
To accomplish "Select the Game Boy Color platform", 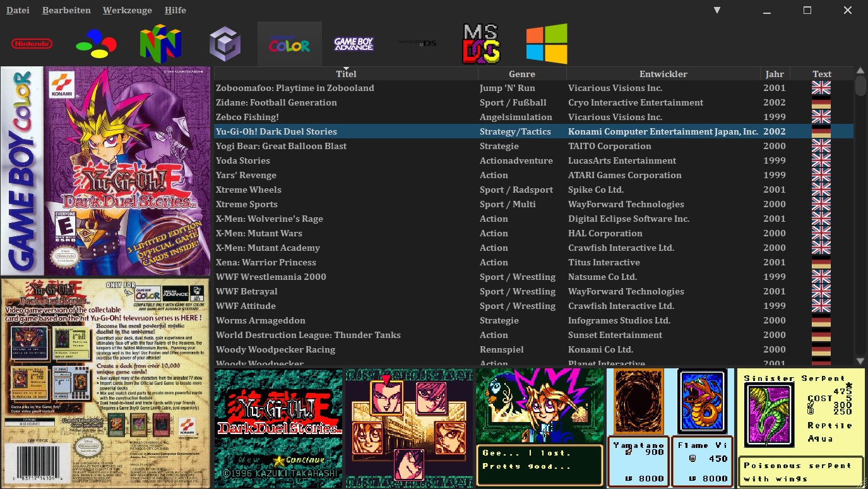I will pos(290,44).
